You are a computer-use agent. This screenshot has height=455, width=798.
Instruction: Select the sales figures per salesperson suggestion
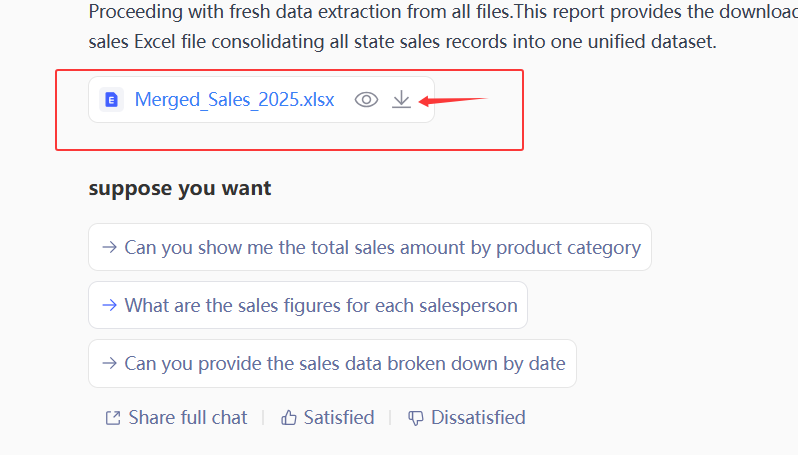click(320, 305)
